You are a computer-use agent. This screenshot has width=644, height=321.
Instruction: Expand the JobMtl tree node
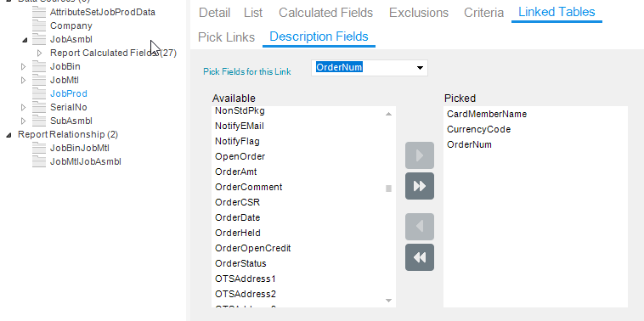(x=24, y=80)
